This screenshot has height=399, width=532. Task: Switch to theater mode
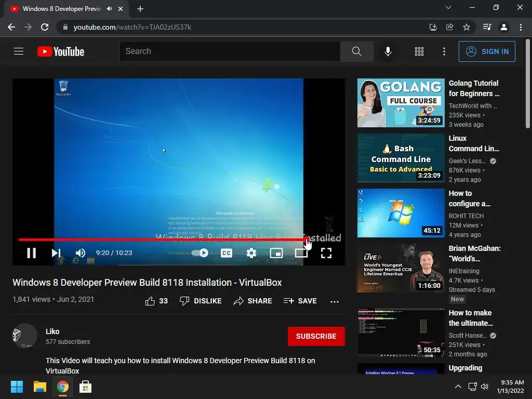[301, 253]
